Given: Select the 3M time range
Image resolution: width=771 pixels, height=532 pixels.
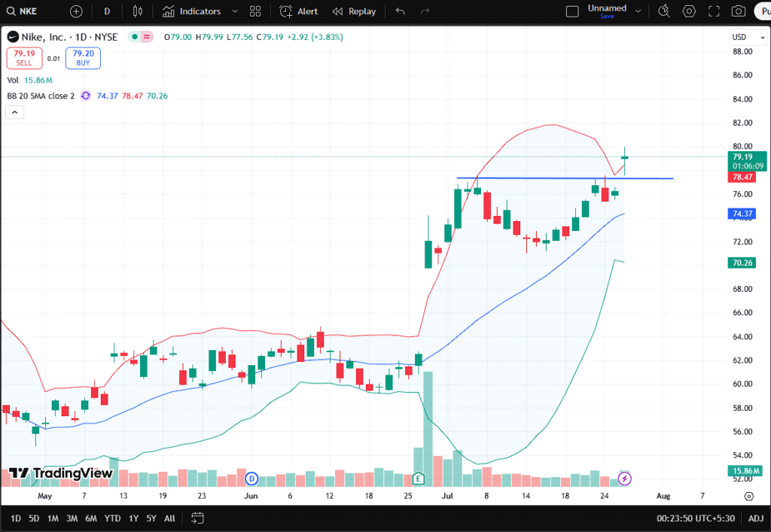Looking at the screenshot, I should pos(72,518).
